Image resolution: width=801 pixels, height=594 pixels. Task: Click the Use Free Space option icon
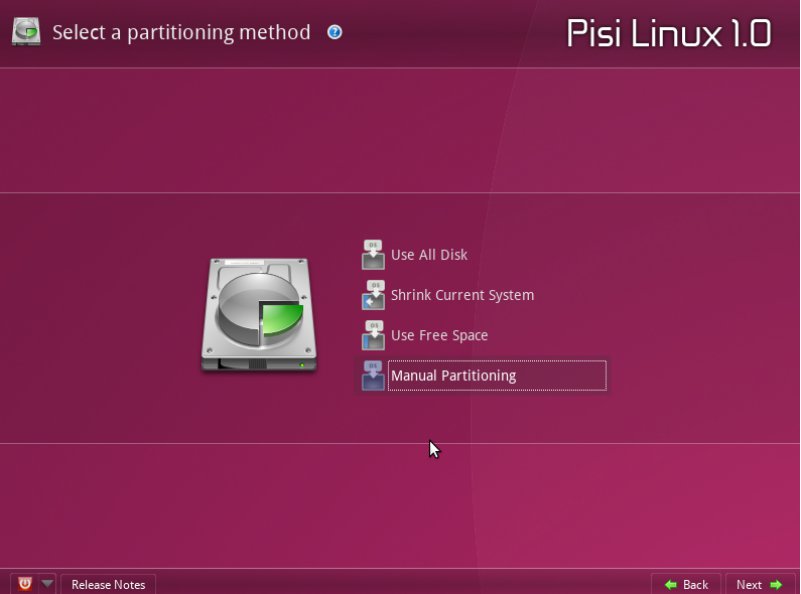373,335
